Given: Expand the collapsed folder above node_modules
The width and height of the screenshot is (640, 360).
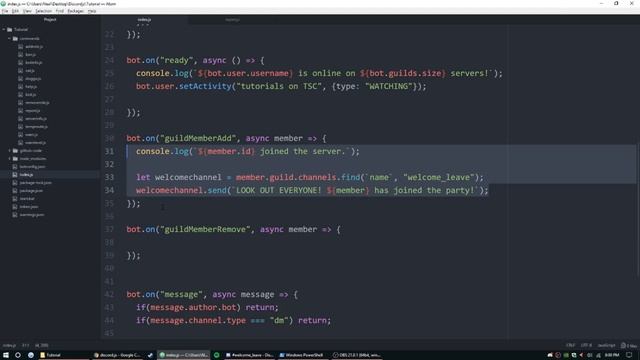Looking at the screenshot, I should pos(9,151).
